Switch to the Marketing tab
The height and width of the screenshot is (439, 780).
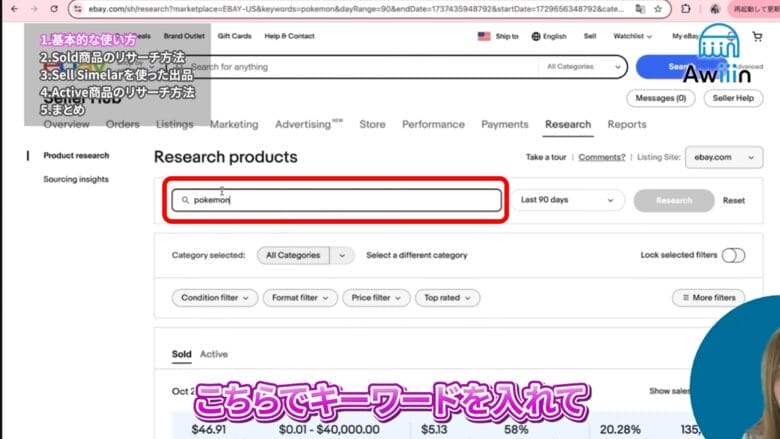pos(234,124)
